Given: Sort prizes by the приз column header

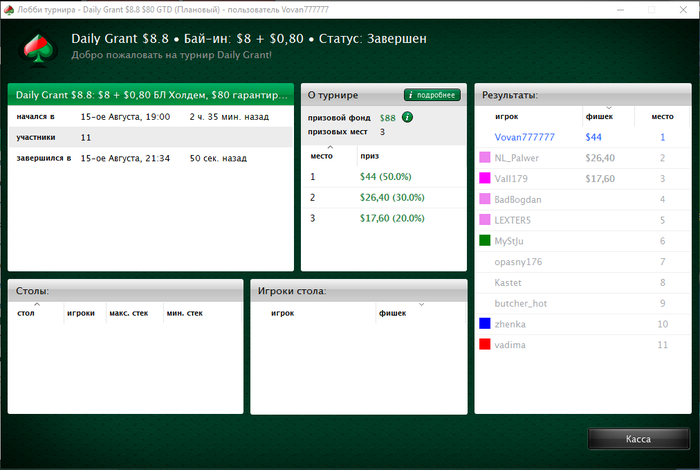Looking at the screenshot, I should [x=370, y=156].
